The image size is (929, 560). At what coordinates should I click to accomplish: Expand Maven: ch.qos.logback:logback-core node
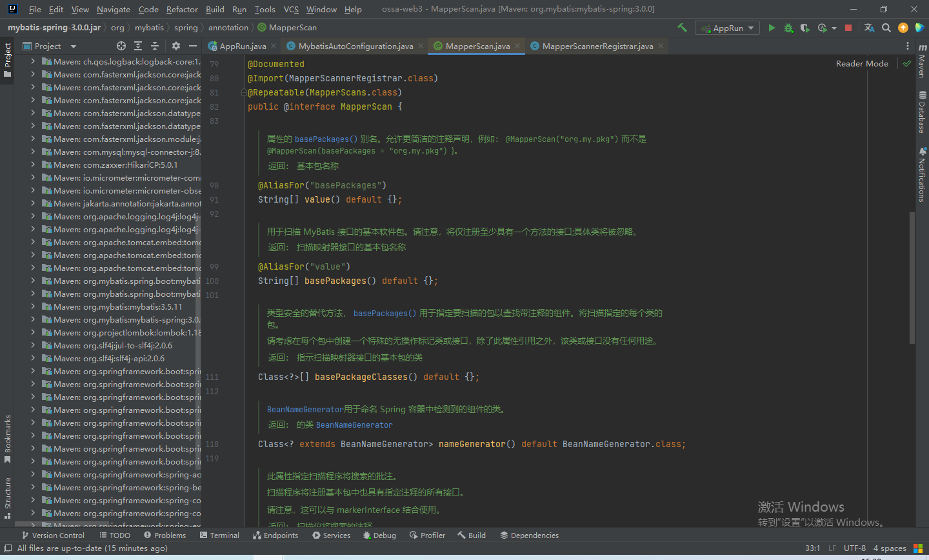[33, 61]
